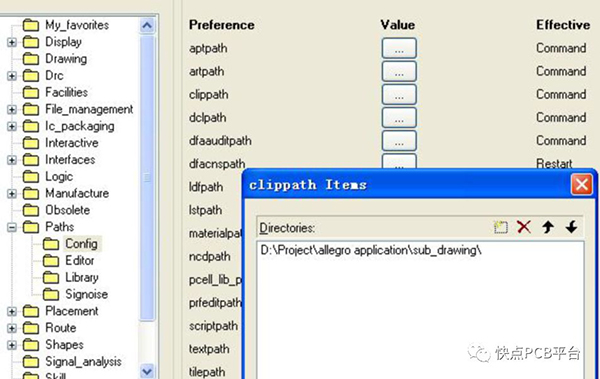The image size is (600, 379).
Task: Click the scriptpath preference label
Action: coord(213,326)
